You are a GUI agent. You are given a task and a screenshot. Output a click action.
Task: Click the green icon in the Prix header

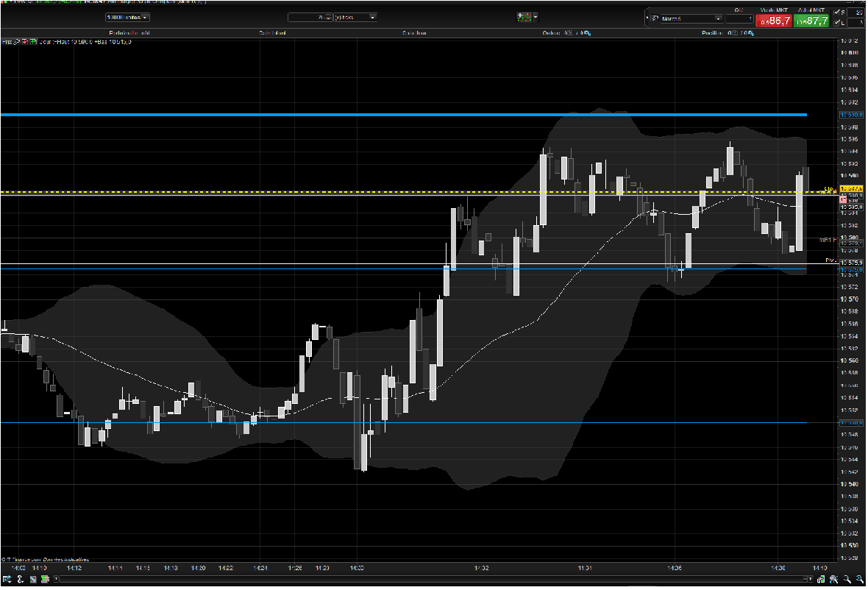[33, 42]
